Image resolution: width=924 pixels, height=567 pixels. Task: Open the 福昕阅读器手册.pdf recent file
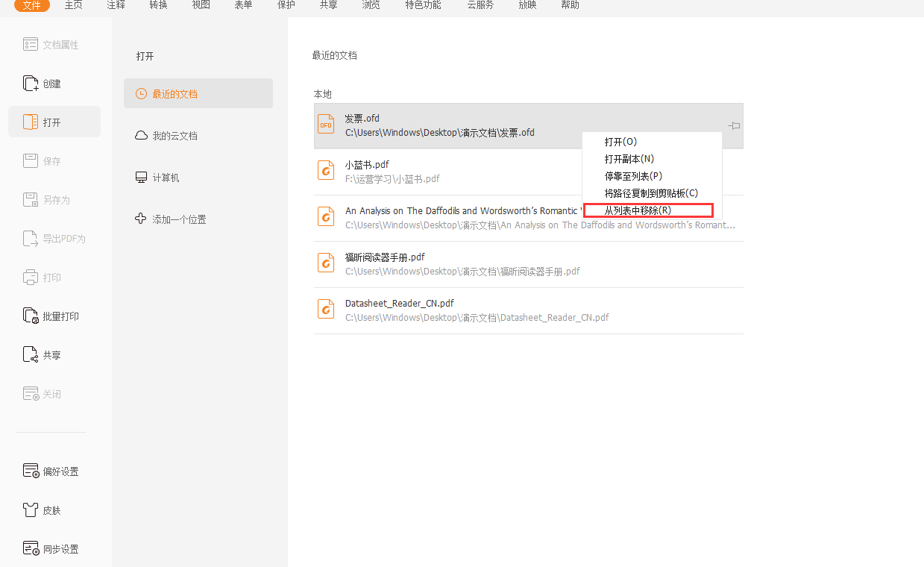pos(385,257)
